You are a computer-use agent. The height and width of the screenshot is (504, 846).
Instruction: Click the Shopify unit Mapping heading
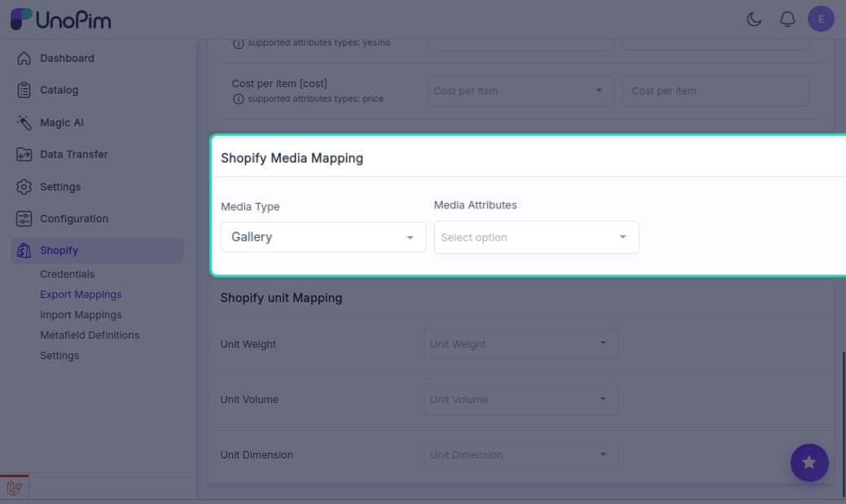pyautogui.click(x=281, y=298)
